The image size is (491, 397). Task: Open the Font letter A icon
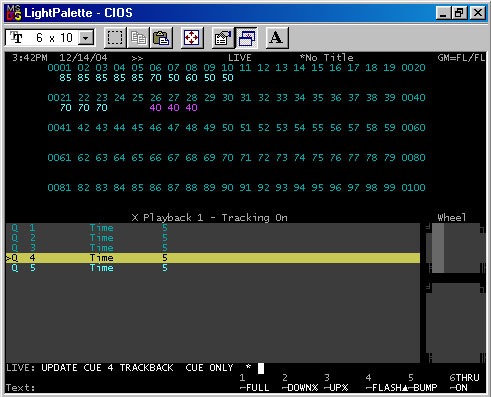[x=276, y=38]
